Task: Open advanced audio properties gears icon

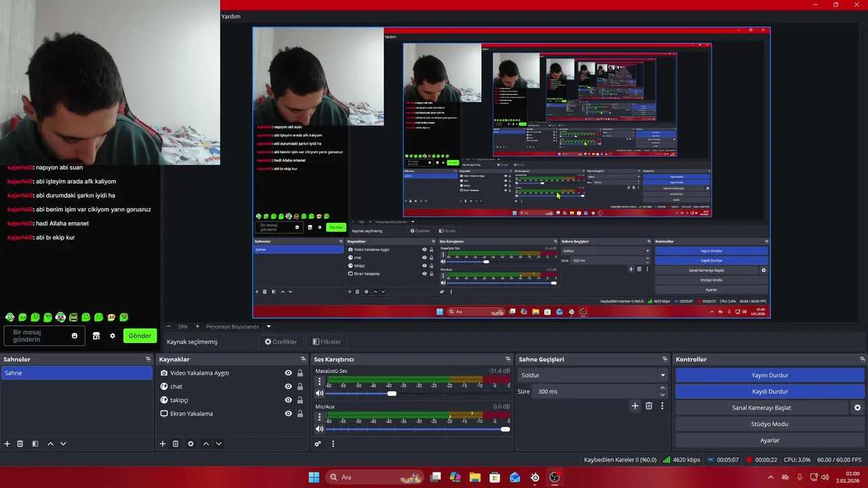Action: click(317, 443)
